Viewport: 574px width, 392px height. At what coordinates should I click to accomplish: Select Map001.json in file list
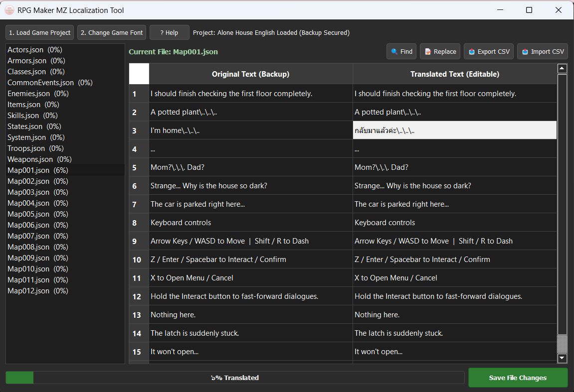click(65, 170)
